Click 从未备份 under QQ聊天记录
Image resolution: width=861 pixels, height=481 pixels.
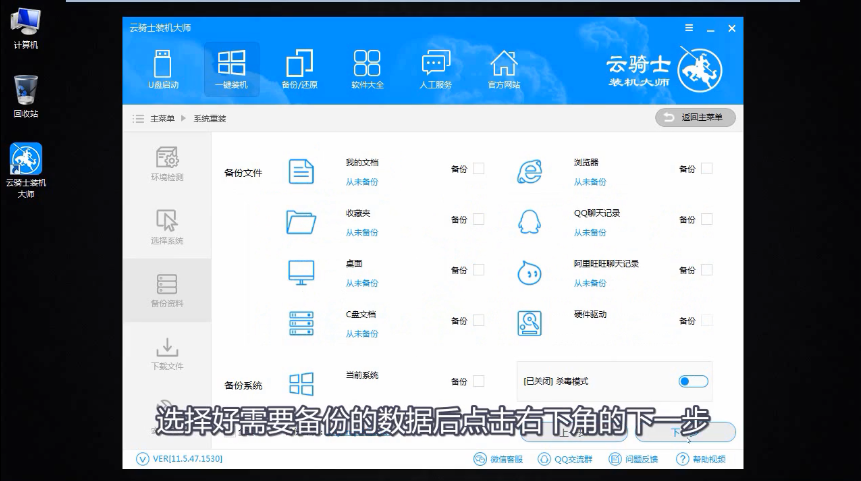[x=590, y=232]
